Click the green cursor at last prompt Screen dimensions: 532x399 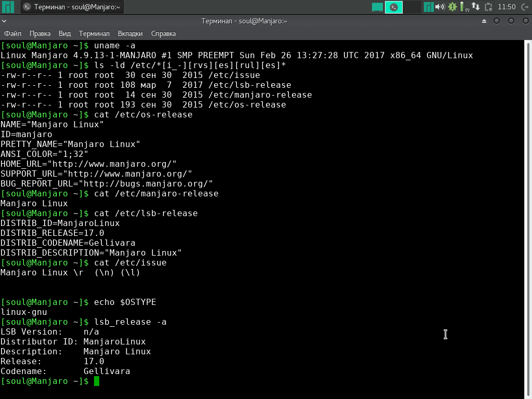[97, 381]
